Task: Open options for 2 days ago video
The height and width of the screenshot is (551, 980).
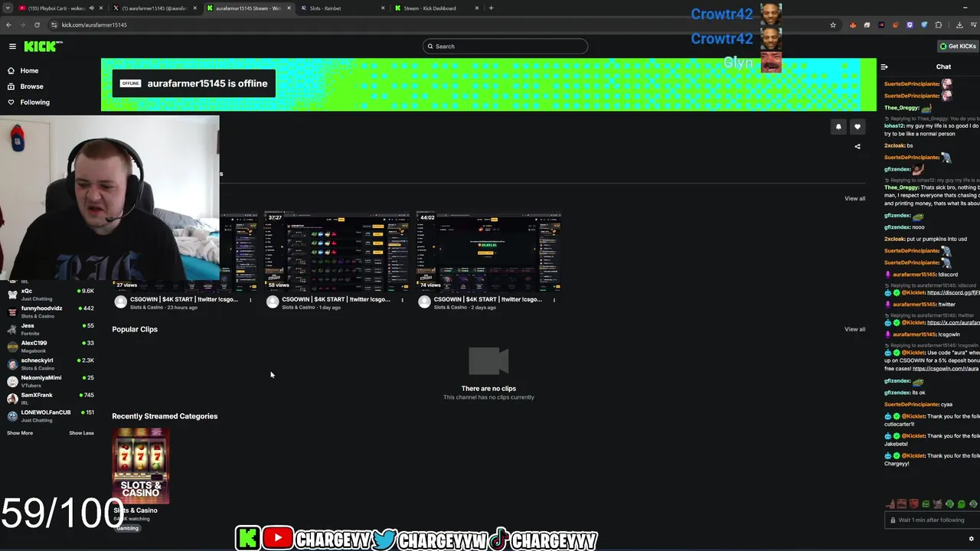Action: pyautogui.click(x=554, y=300)
